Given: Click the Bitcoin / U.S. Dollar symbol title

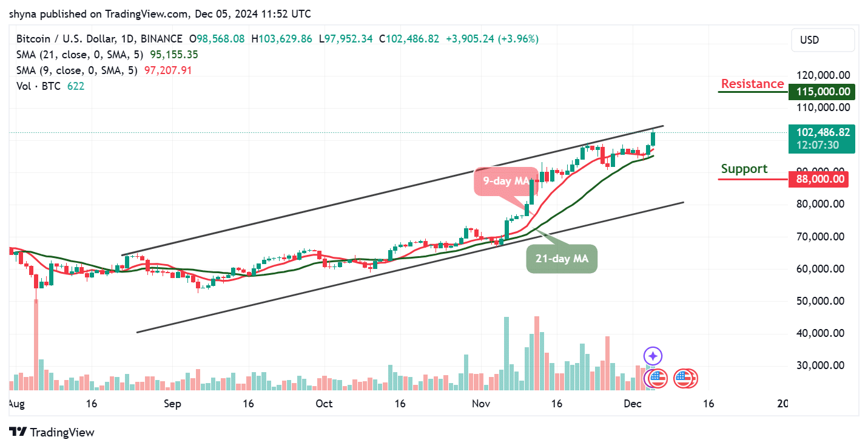Looking at the screenshot, I should click(x=99, y=39).
